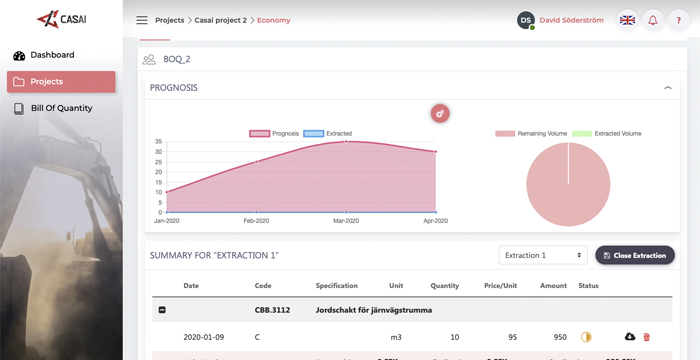This screenshot has width=700, height=360.
Task: Toggle Extracted Volume legend entry
Action: tap(607, 134)
